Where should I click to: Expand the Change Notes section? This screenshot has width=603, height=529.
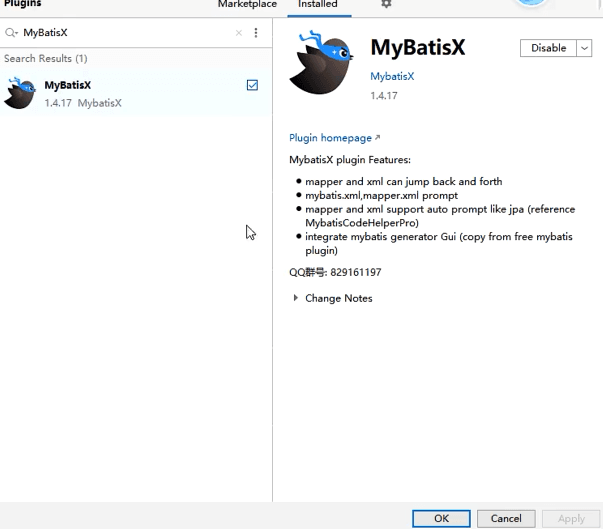pos(296,298)
